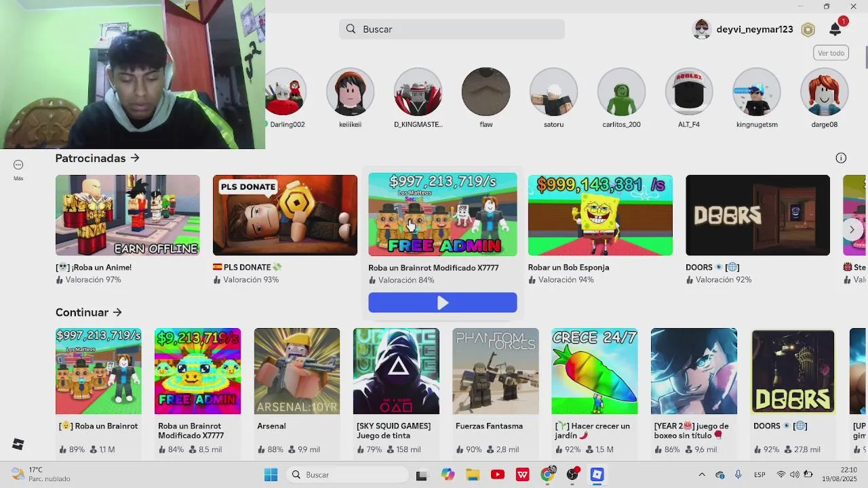
Task: Click the Windows taskbar search box
Action: (349, 474)
